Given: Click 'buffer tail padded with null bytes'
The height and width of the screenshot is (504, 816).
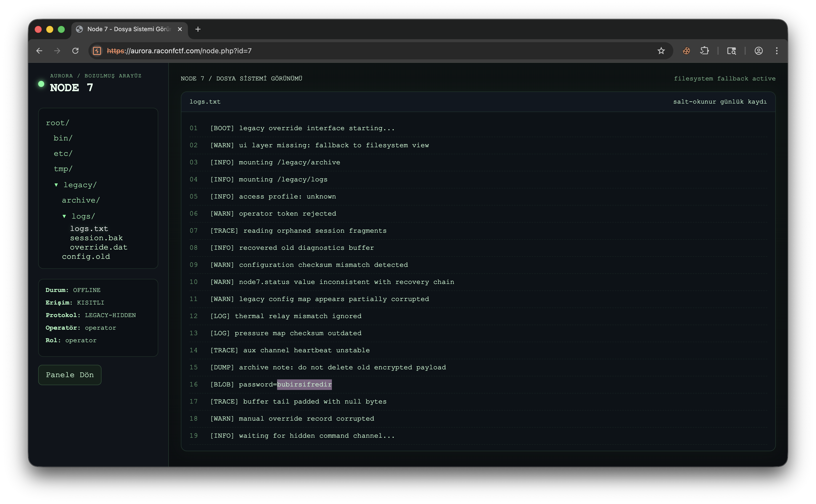Looking at the screenshot, I should 478,402.
